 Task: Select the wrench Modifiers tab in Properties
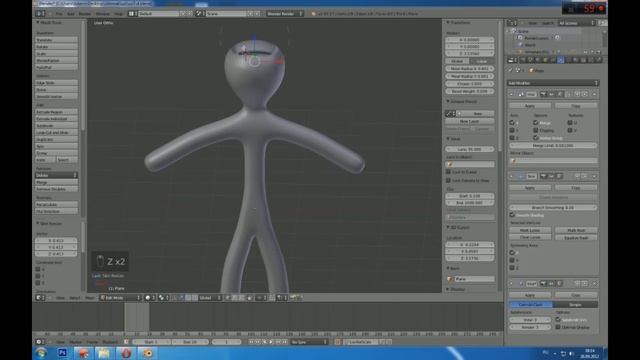560,60
